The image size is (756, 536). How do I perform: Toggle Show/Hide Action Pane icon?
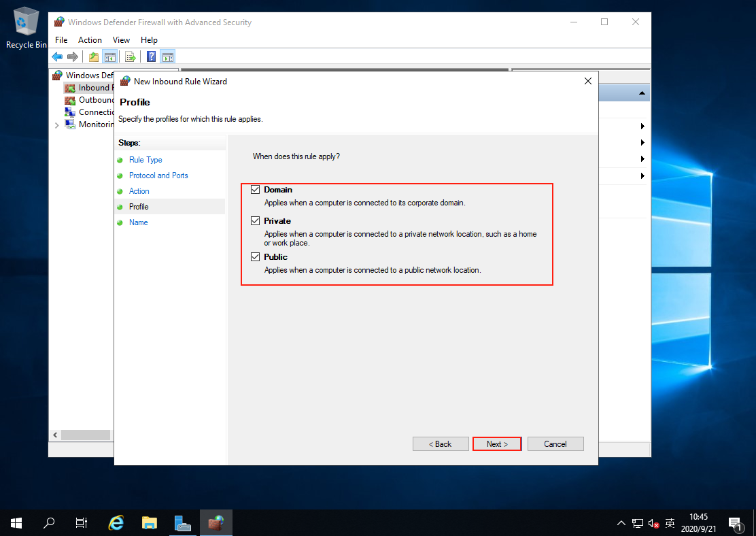(168, 57)
